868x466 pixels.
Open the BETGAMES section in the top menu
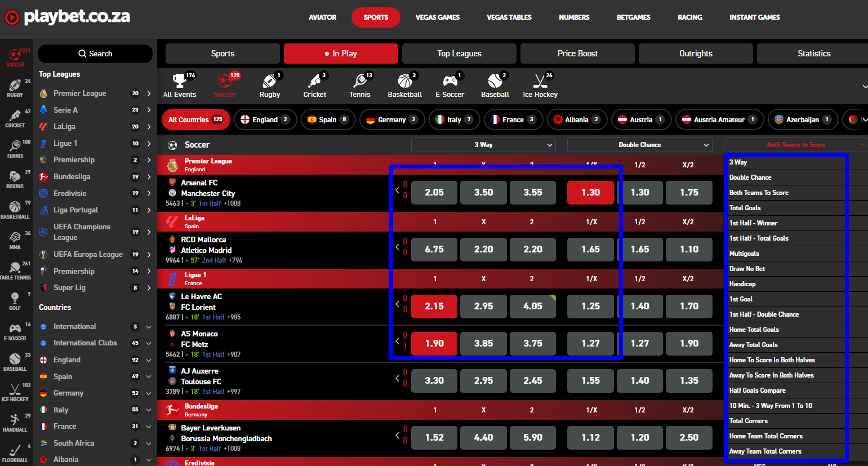(x=633, y=17)
